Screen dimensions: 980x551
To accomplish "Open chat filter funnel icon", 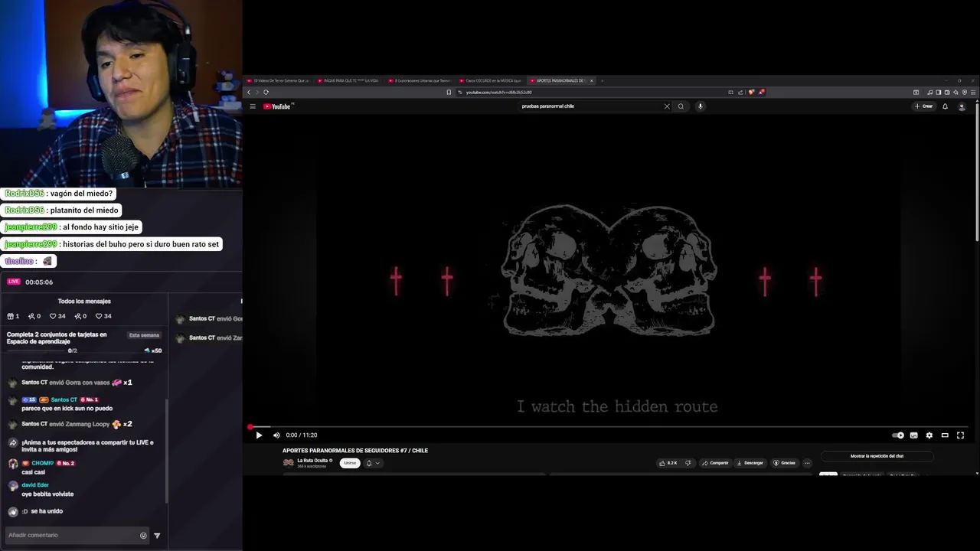I will [x=157, y=536].
